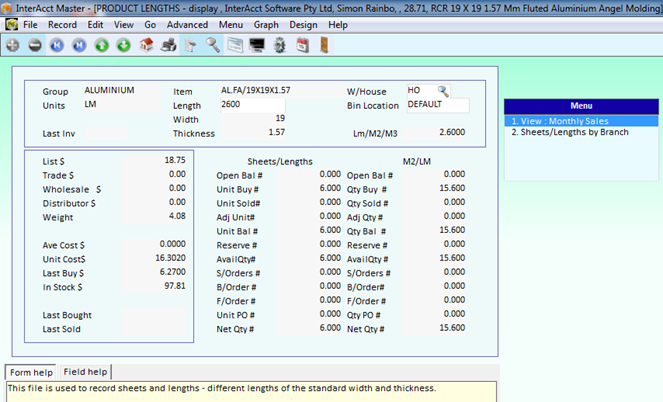Click the Unit Buy # value 6.000

(330, 188)
